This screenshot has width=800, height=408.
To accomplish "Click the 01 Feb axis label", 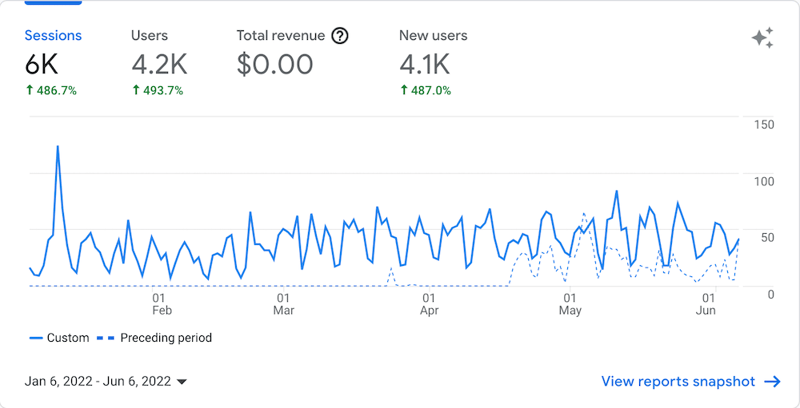I will pyautogui.click(x=161, y=304).
